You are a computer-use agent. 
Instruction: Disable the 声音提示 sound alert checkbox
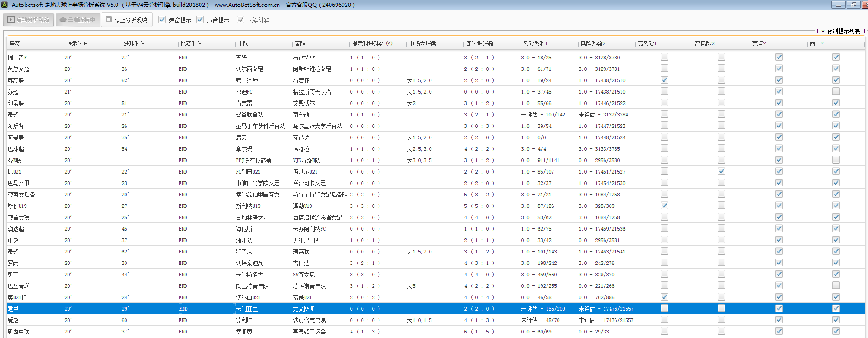click(x=200, y=20)
